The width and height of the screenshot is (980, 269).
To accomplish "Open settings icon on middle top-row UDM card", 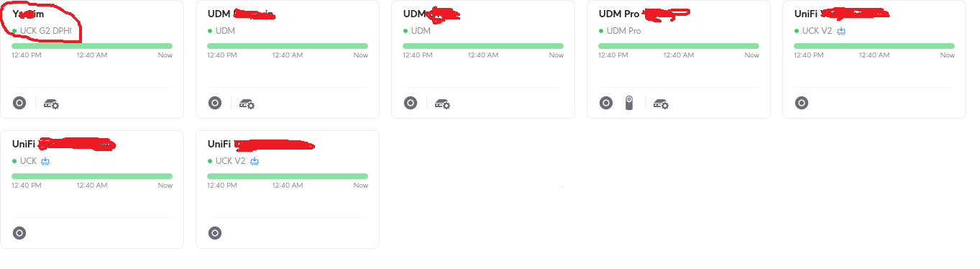I will 443,104.
